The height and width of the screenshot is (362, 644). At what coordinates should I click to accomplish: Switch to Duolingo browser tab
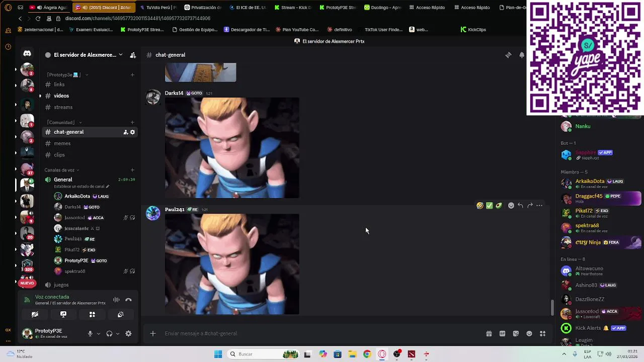(x=383, y=8)
